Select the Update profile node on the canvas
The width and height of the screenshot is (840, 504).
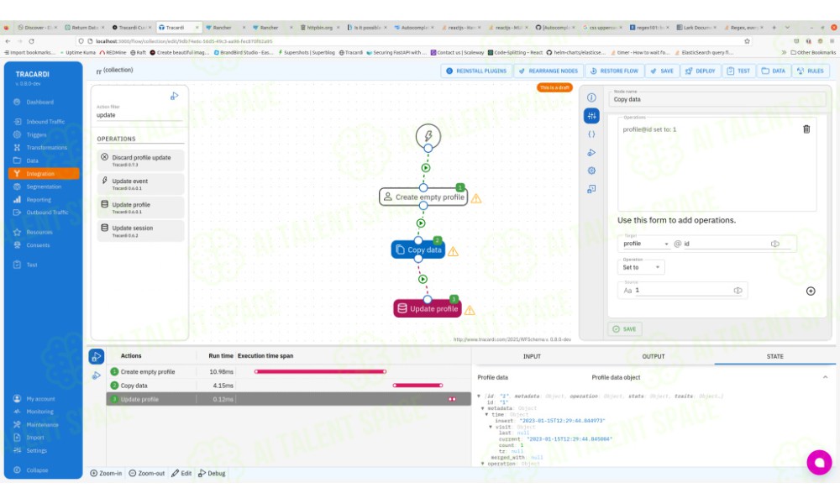coord(428,308)
